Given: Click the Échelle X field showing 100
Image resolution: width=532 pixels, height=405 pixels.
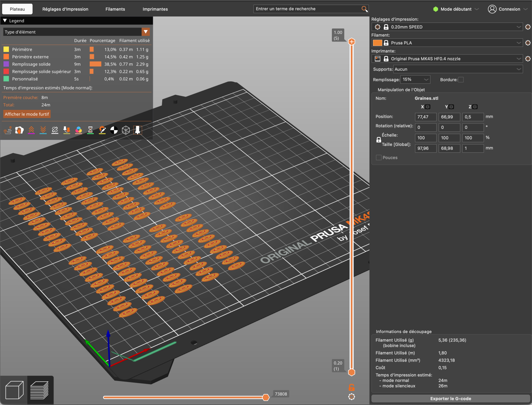Looking at the screenshot, I should [x=426, y=138].
